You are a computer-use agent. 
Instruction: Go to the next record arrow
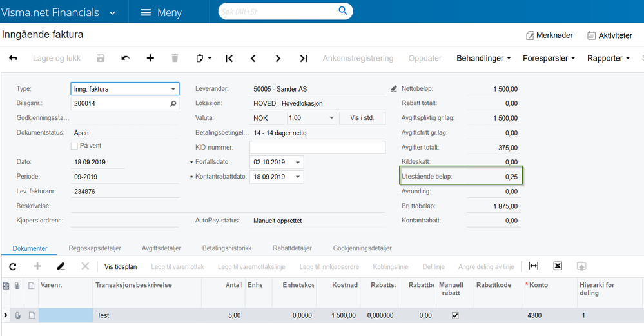[x=278, y=58]
